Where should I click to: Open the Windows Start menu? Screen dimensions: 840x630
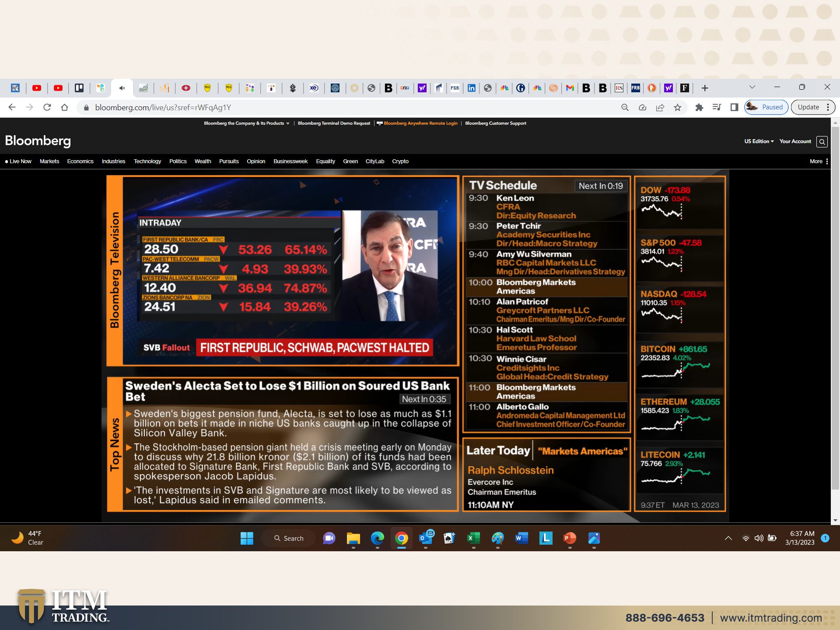pos(247,538)
